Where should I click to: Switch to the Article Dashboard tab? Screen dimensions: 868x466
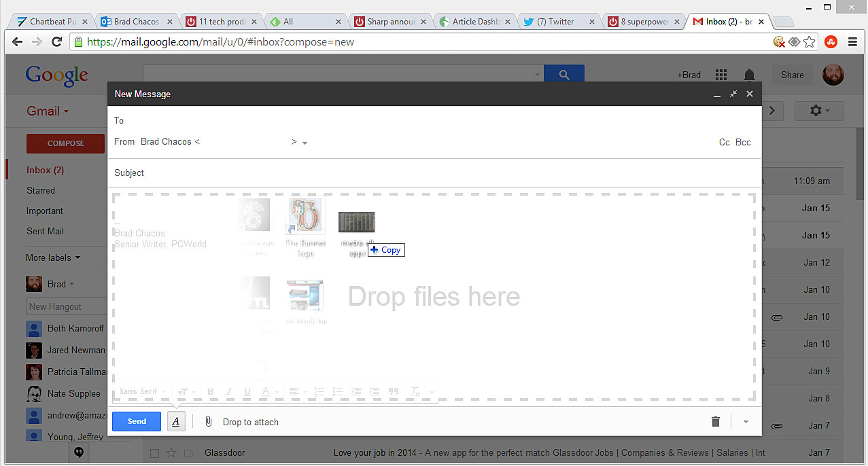tap(473, 22)
